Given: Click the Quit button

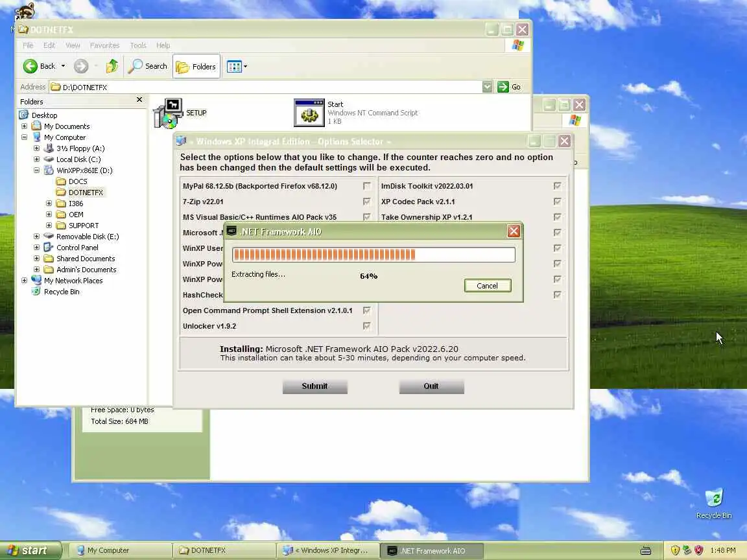Looking at the screenshot, I should click(x=432, y=386).
